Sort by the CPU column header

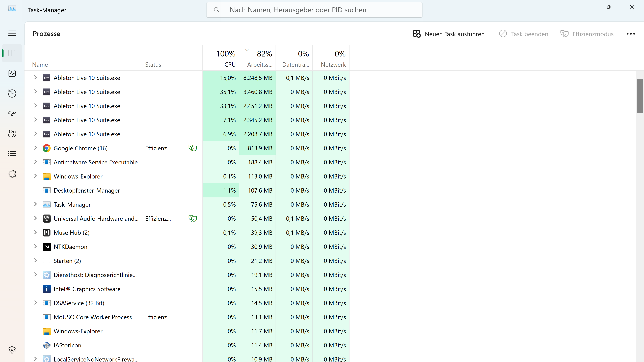[221, 58]
